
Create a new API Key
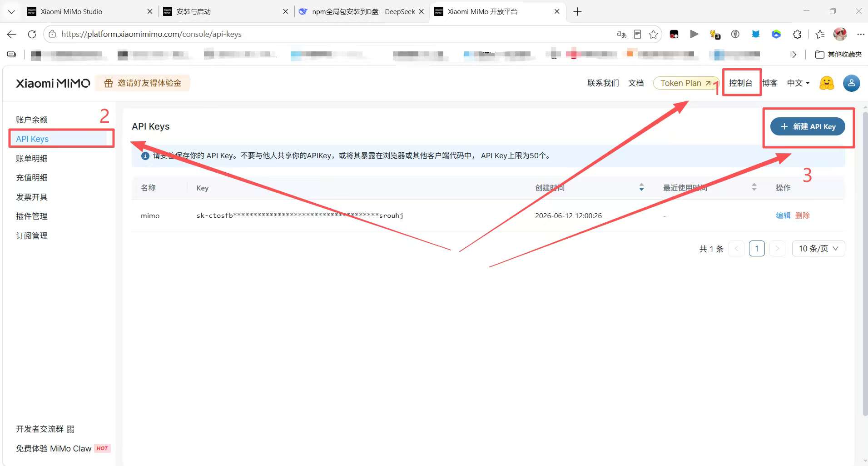pos(808,127)
